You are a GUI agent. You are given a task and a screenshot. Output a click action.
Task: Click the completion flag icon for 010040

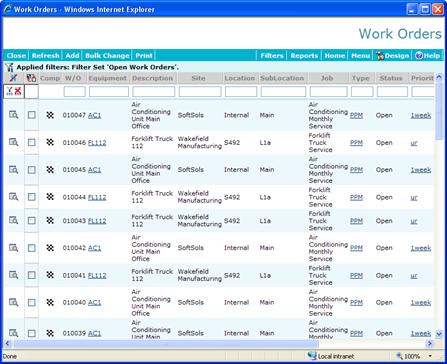pyautogui.click(x=50, y=302)
